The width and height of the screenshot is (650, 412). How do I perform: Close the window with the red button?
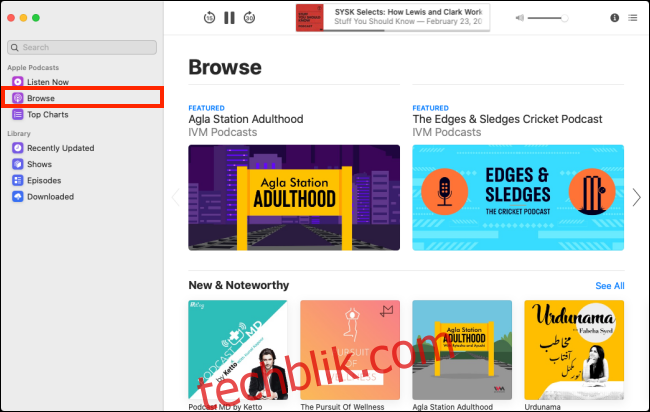pyautogui.click(x=11, y=17)
